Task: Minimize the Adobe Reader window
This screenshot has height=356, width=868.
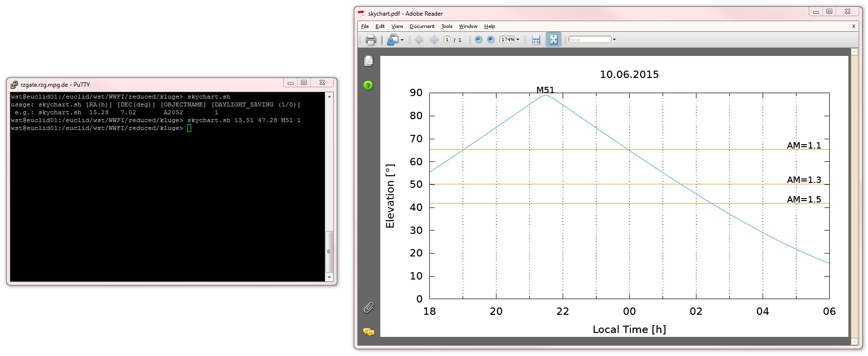Action: [816, 12]
